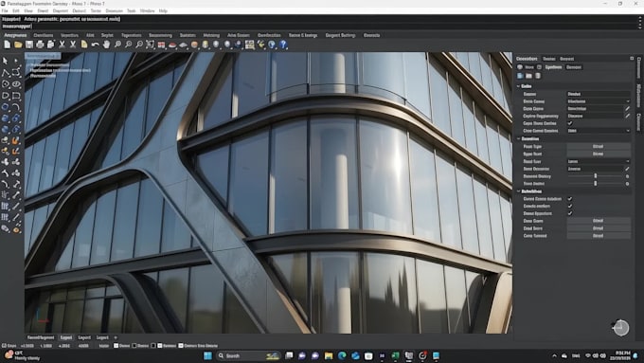Open the Windows Start menu
Image resolution: width=644 pixels, height=363 pixels.
[x=207, y=355]
